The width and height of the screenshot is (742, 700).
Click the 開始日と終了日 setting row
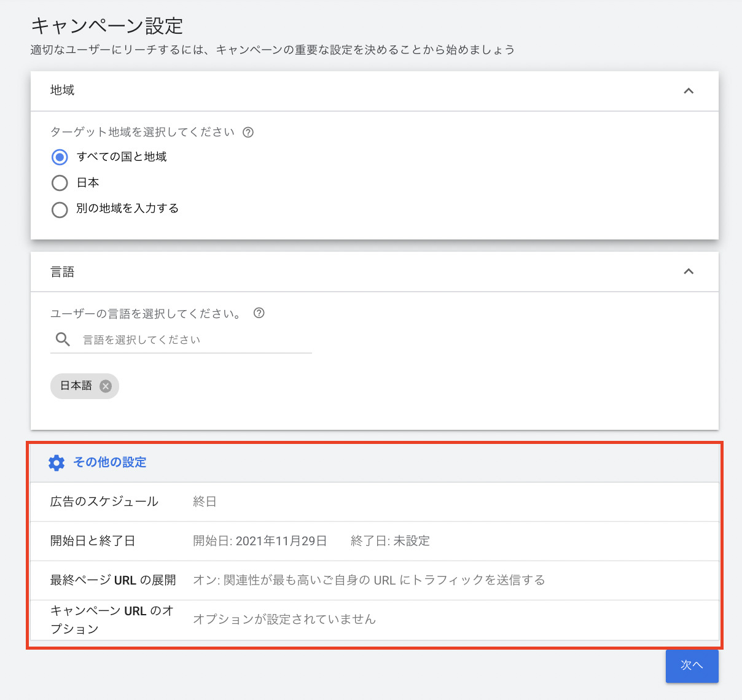(x=92, y=541)
